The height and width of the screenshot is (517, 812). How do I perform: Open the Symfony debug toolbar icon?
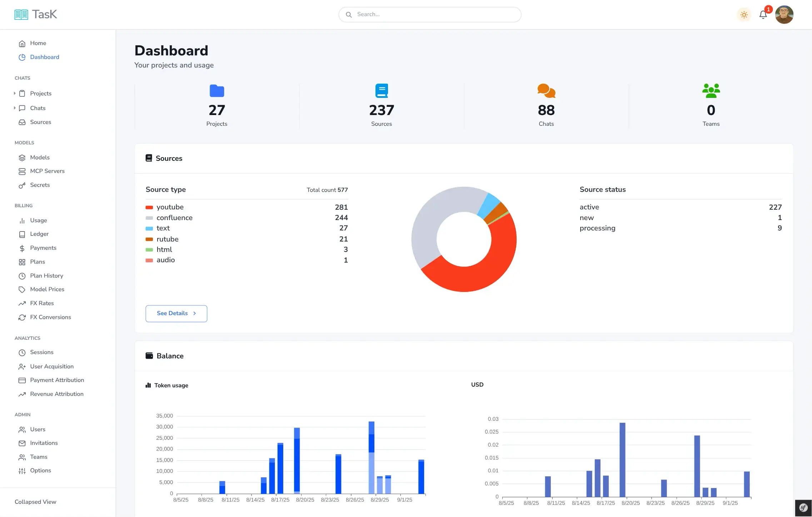click(x=803, y=508)
